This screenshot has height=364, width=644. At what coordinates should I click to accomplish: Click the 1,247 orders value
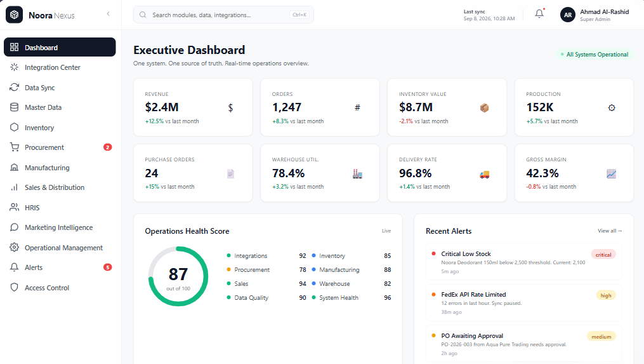(287, 107)
